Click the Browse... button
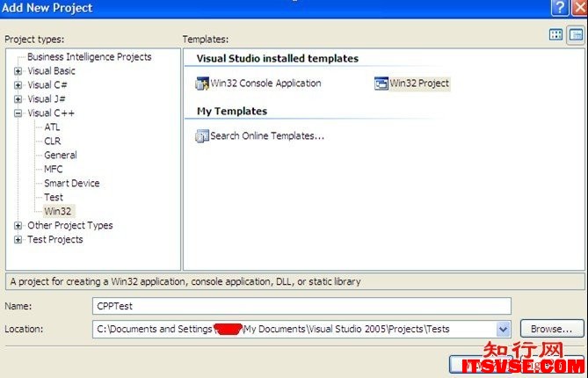The width and height of the screenshot is (588, 378). pos(552,329)
